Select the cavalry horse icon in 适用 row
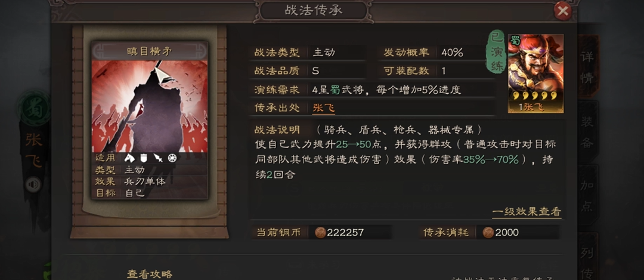Image resolution: width=644 pixels, height=280 pixels. coord(129,158)
